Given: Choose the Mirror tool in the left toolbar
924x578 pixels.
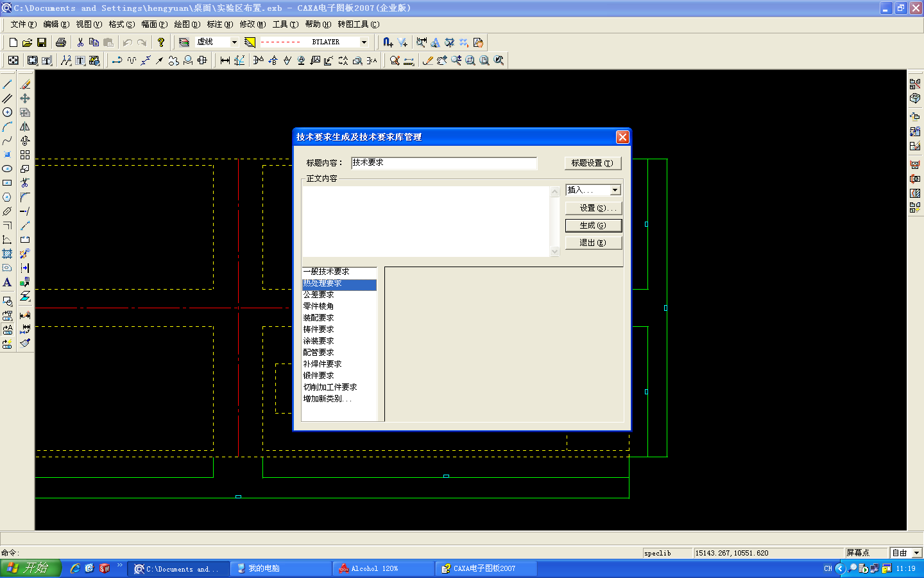Looking at the screenshot, I should tap(25, 127).
